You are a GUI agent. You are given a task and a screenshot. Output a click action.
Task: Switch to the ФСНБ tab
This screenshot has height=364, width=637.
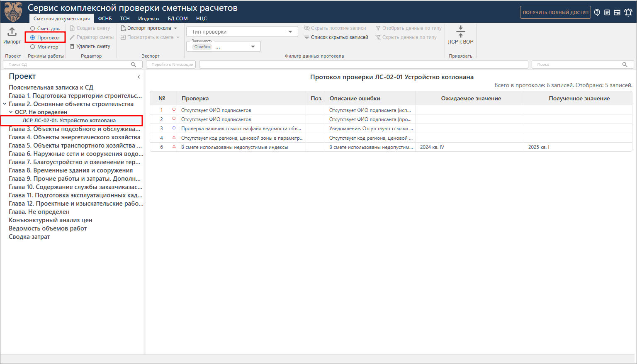(x=105, y=19)
